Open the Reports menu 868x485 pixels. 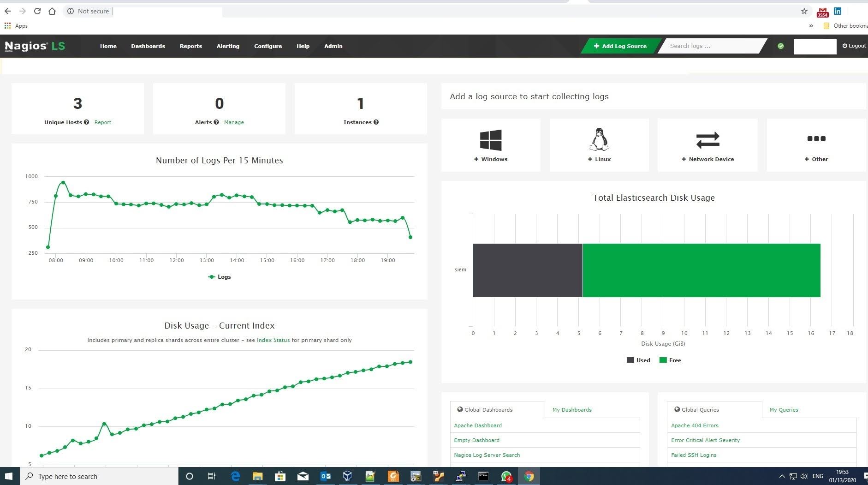[x=191, y=46]
